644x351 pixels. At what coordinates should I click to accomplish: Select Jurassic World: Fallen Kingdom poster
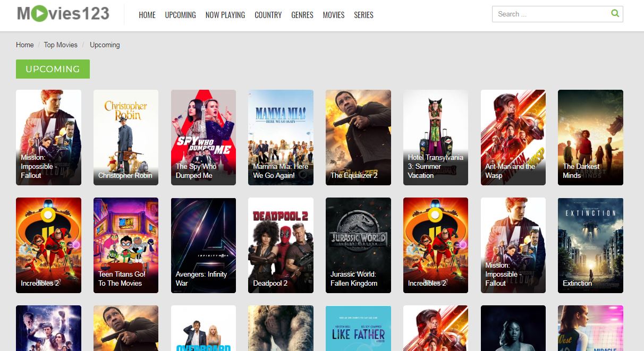[x=358, y=245]
